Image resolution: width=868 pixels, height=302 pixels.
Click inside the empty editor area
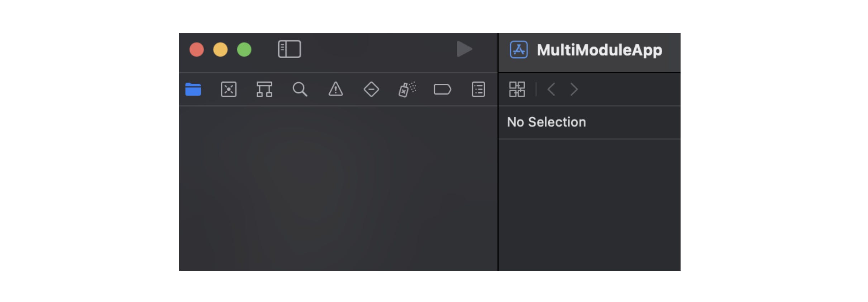(337, 186)
